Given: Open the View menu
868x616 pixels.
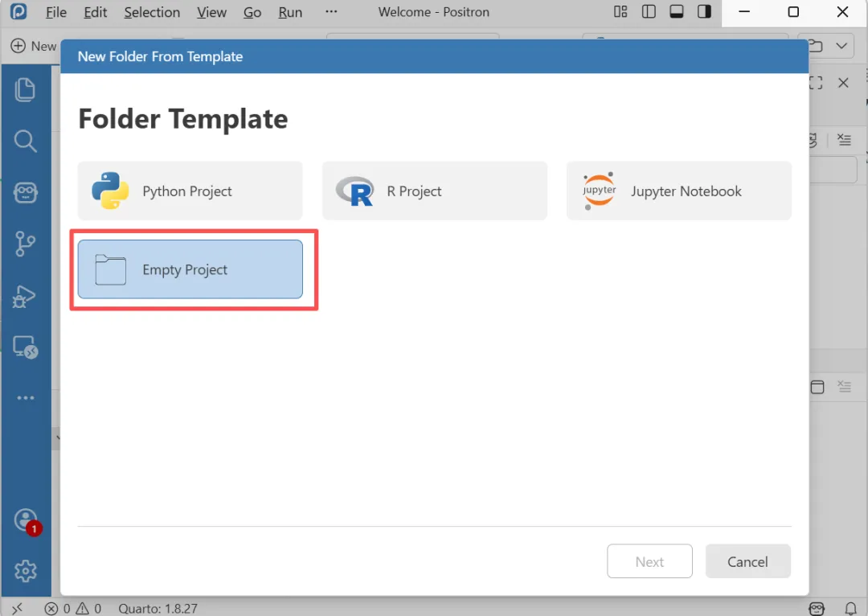Looking at the screenshot, I should click(x=211, y=12).
